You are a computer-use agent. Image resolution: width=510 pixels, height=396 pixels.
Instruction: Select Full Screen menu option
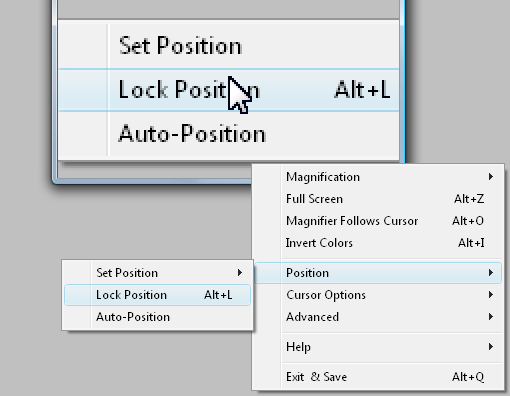coord(378,199)
